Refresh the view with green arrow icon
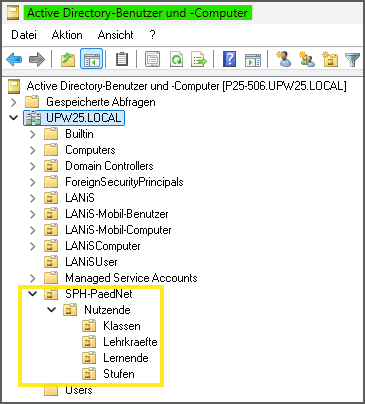This screenshot has height=404, width=365. point(176,60)
